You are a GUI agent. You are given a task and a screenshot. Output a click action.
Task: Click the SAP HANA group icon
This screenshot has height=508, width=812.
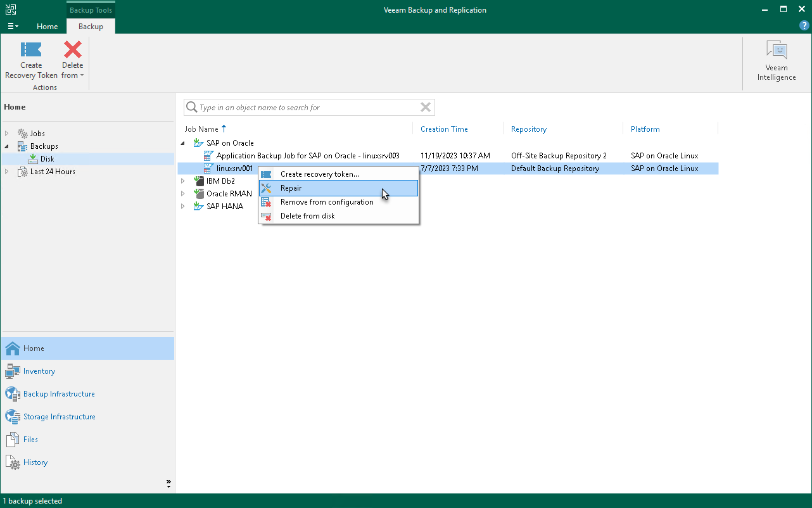pyautogui.click(x=198, y=206)
